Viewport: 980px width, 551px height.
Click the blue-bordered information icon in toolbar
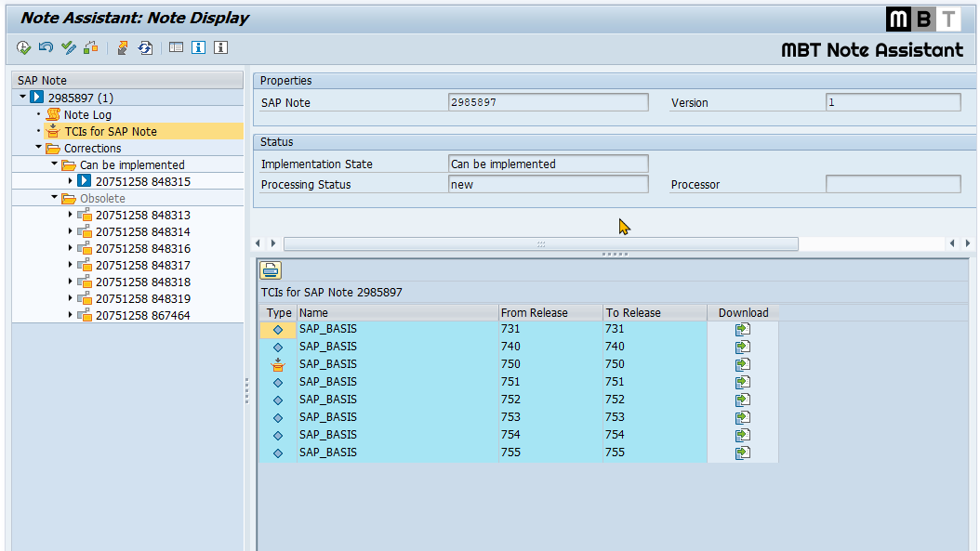[x=198, y=47]
